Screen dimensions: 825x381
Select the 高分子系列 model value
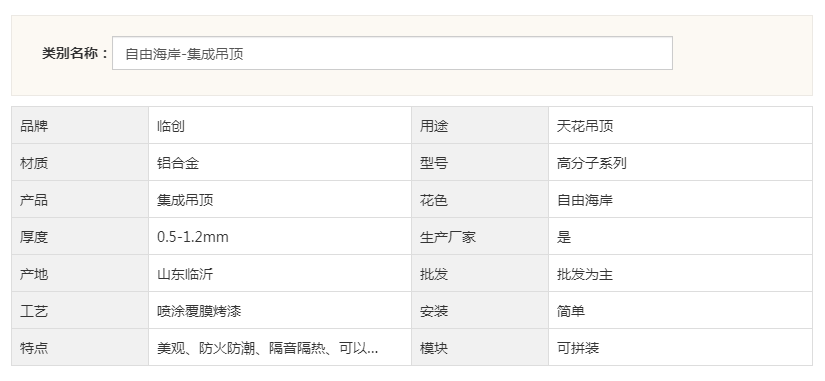click(x=591, y=163)
